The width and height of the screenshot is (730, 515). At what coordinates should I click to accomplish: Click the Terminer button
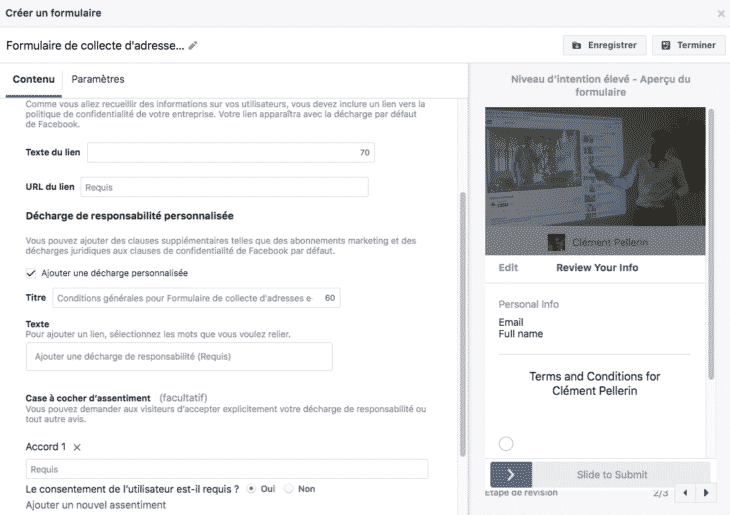(689, 45)
